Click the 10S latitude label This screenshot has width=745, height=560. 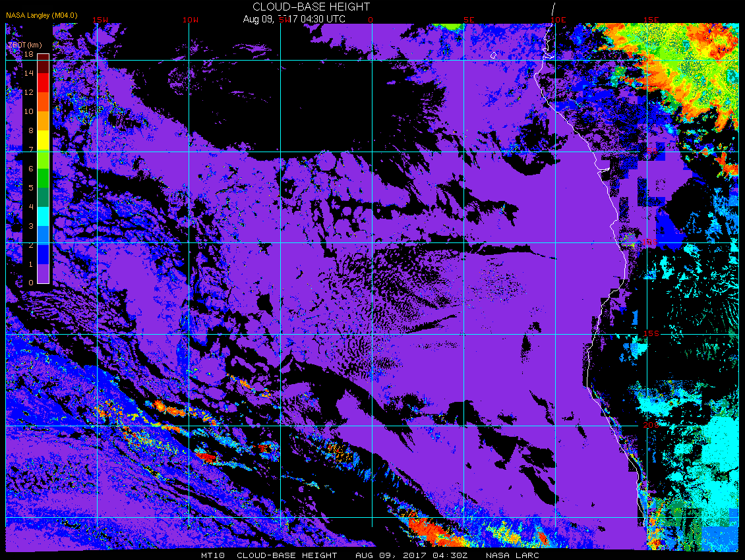pos(650,242)
